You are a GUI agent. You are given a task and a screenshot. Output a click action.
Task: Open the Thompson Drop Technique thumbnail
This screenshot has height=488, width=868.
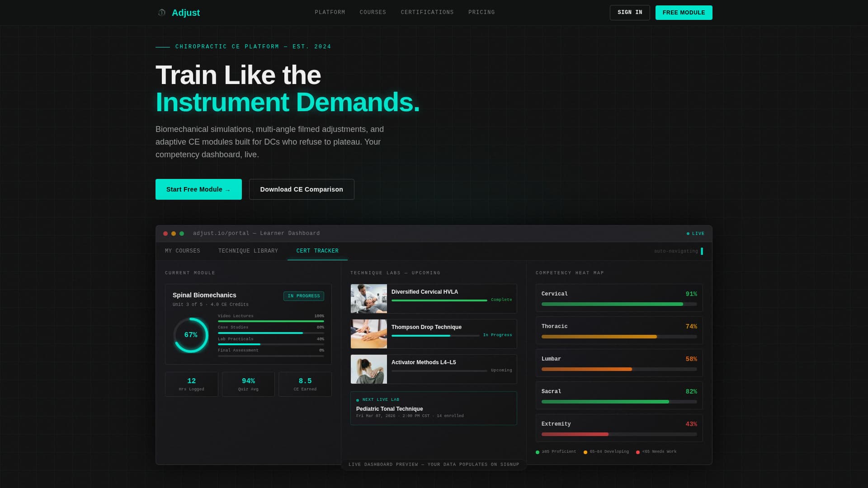(369, 334)
